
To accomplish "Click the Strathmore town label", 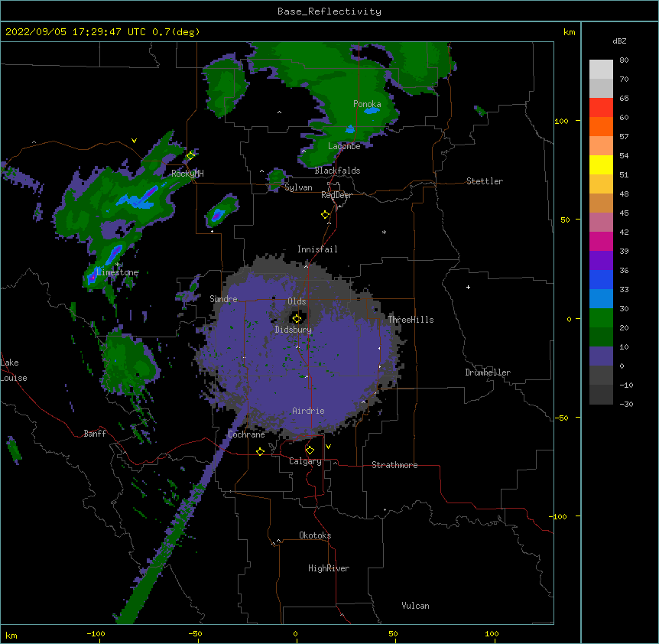I will coord(394,465).
